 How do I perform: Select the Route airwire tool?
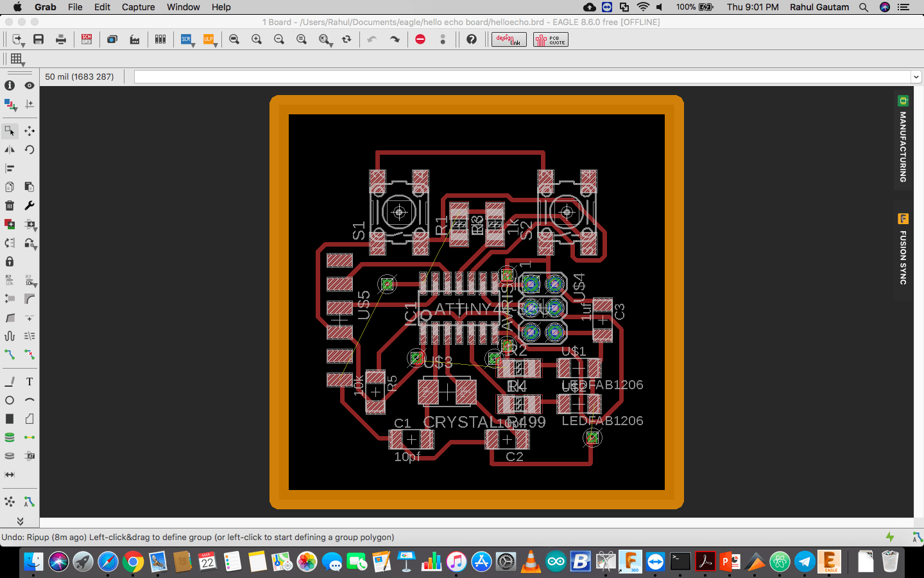coord(10,355)
